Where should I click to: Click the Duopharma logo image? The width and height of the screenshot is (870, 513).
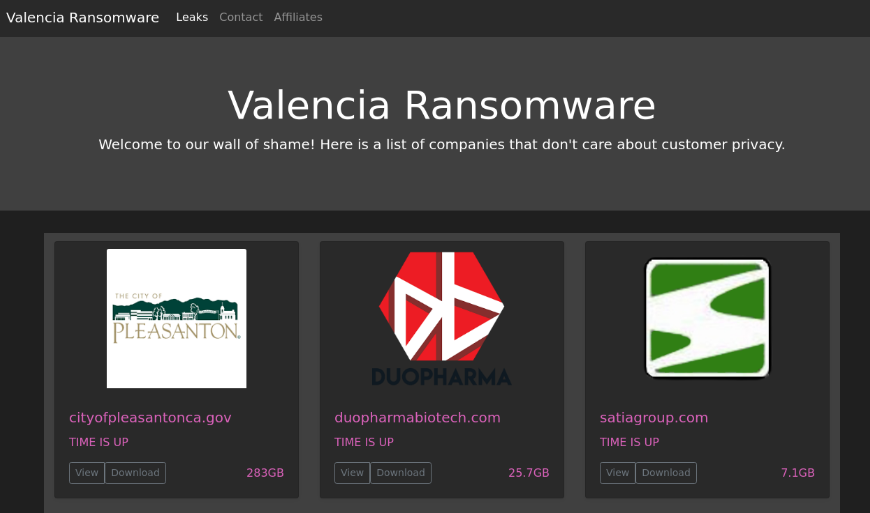442,318
